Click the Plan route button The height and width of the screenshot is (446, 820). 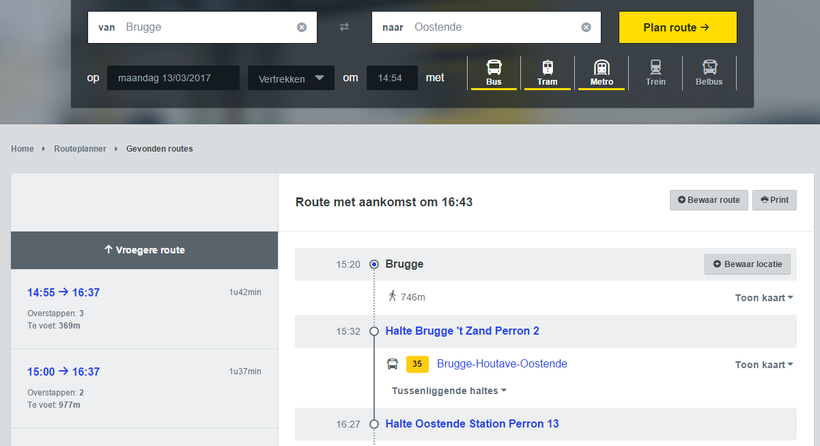click(677, 27)
